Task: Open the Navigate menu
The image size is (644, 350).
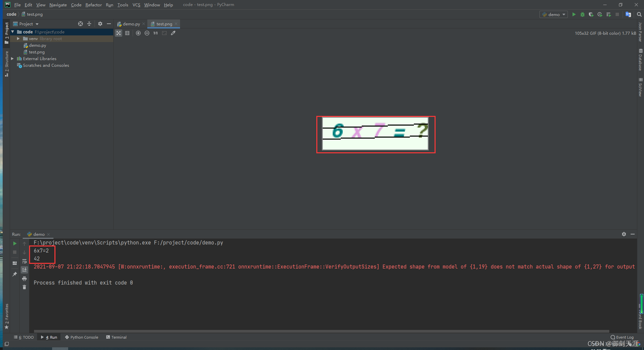Action: pyautogui.click(x=58, y=5)
